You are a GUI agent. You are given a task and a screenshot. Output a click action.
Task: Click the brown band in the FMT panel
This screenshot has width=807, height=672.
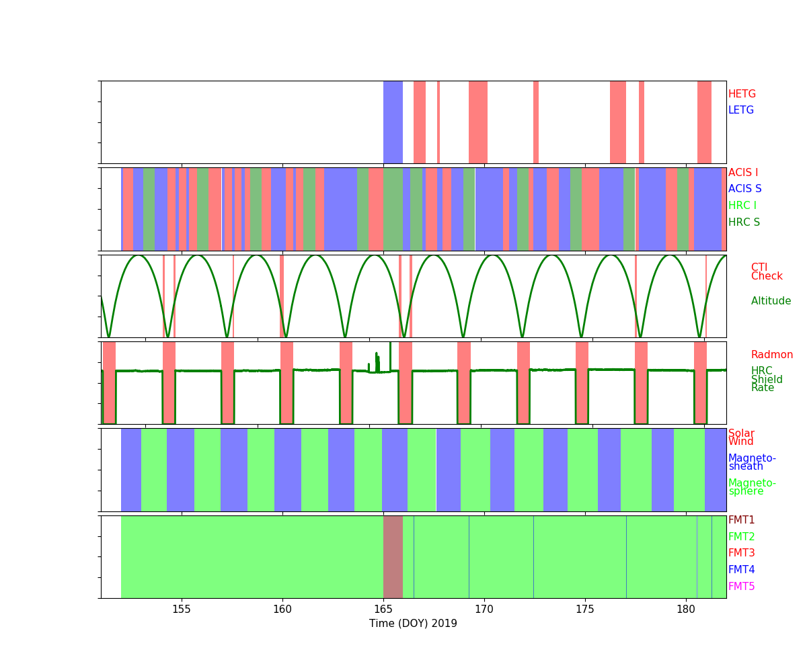pyautogui.click(x=393, y=556)
